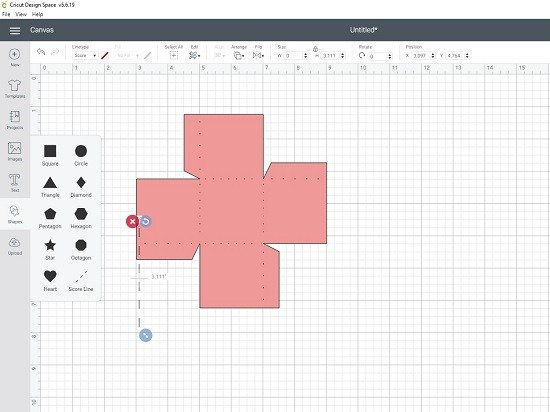Insert a Star shape
This screenshot has width=550, height=412.
click(x=50, y=249)
